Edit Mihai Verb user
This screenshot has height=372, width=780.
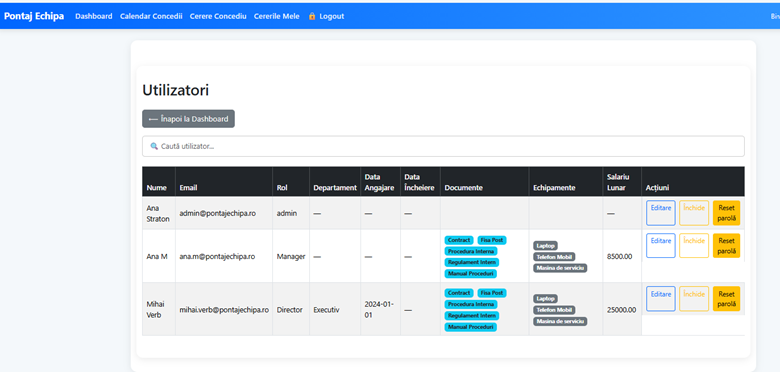tap(661, 298)
